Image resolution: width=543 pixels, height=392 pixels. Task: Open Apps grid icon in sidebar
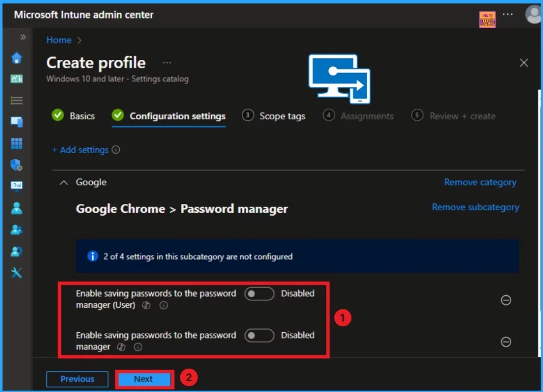[16, 143]
